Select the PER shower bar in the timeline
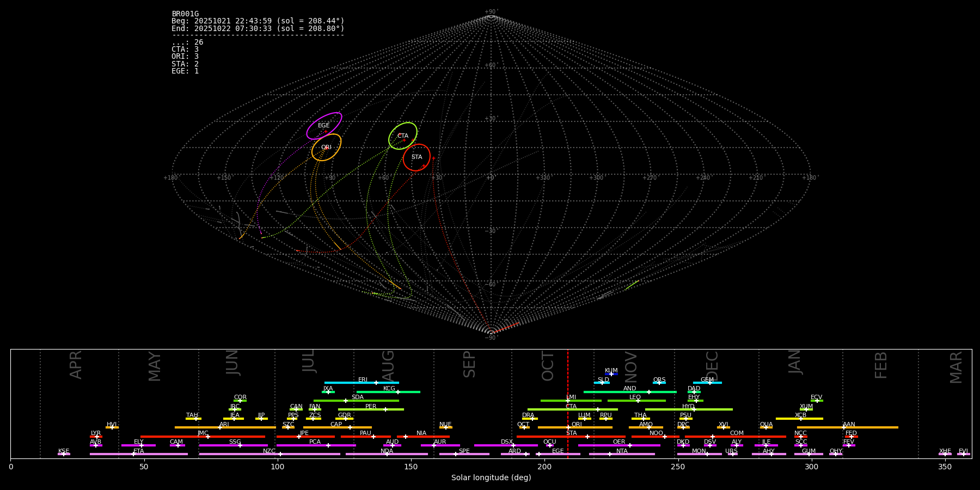This screenshot has width=980, height=490. tap(371, 409)
